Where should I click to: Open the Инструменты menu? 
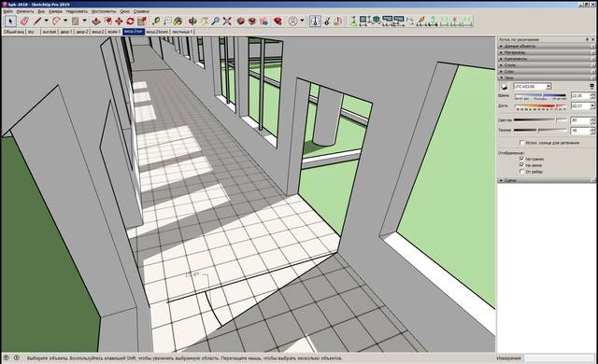tap(104, 11)
